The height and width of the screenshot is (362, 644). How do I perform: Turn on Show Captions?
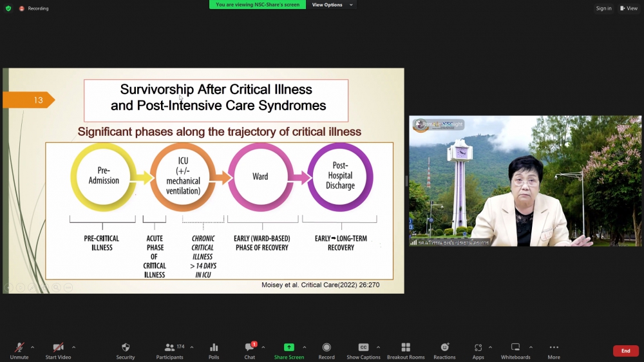click(x=363, y=350)
